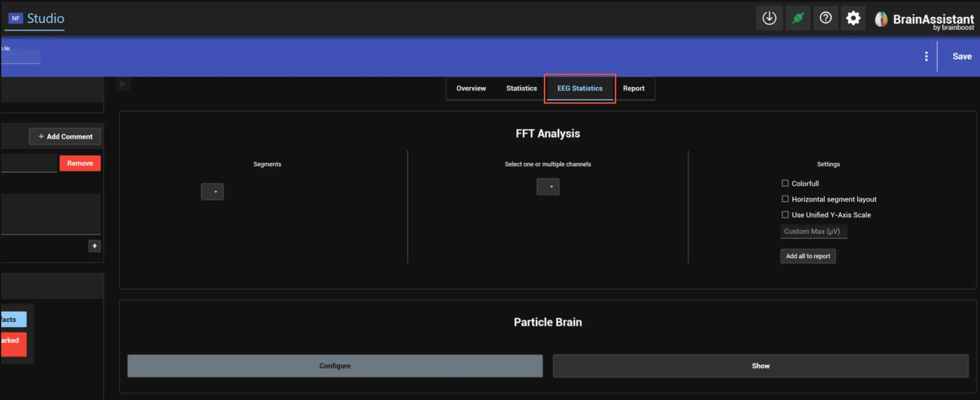
Task: Click the FFT Analysis heading
Action: pyautogui.click(x=548, y=134)
